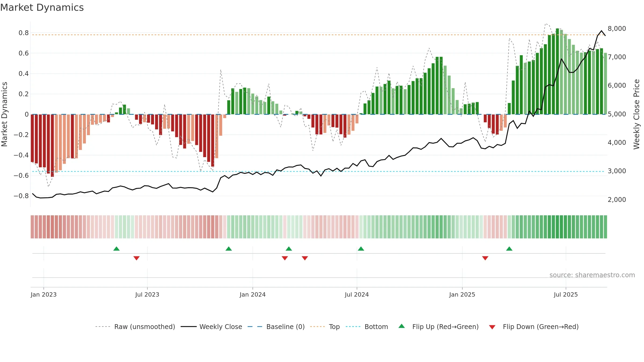644x362 pixels.
Task: Click the Jul 2023 x-axis label
Action: pos(147,294)
